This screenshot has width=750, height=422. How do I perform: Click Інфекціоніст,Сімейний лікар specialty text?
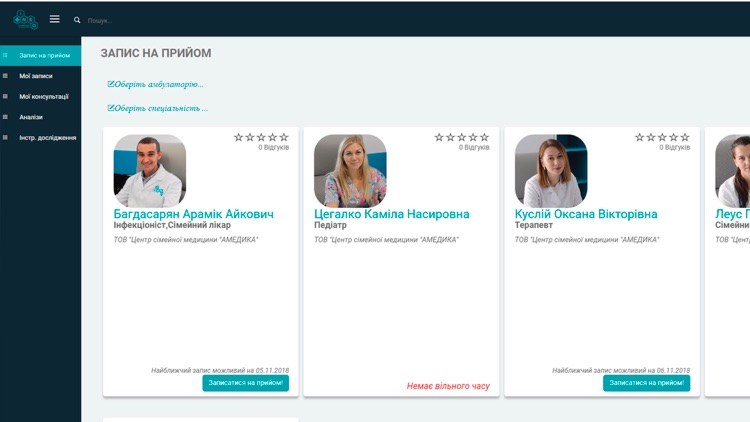click(x=172, y=225)
